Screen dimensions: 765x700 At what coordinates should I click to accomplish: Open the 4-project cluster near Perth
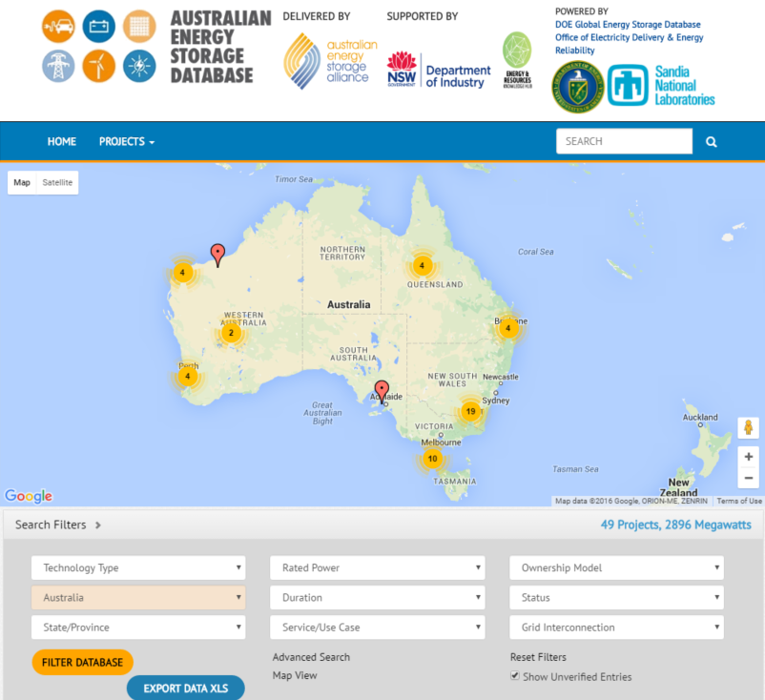[x=187, y=376]
